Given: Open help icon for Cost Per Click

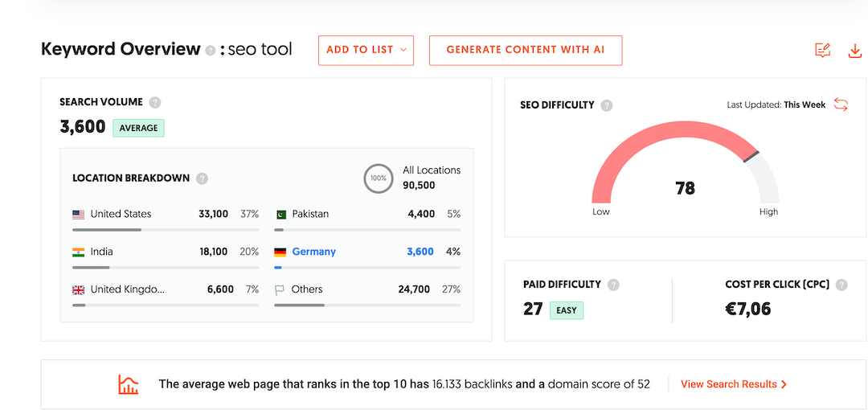Looking at the screenshot, I should 841,285.
